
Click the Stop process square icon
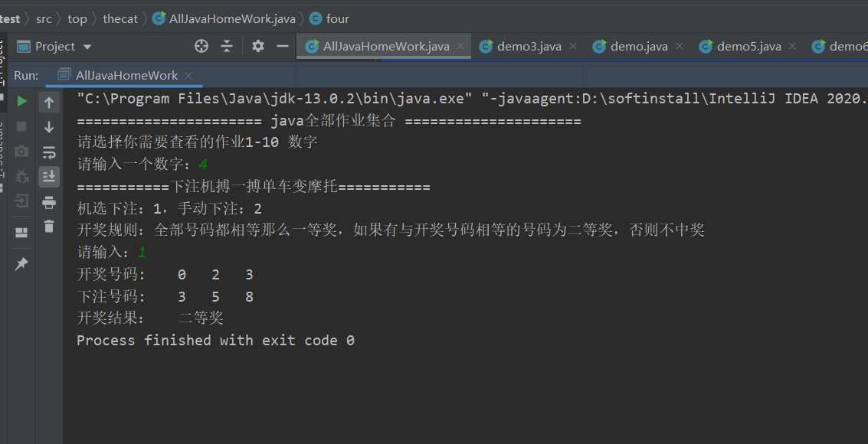click(x=21, y=126)
